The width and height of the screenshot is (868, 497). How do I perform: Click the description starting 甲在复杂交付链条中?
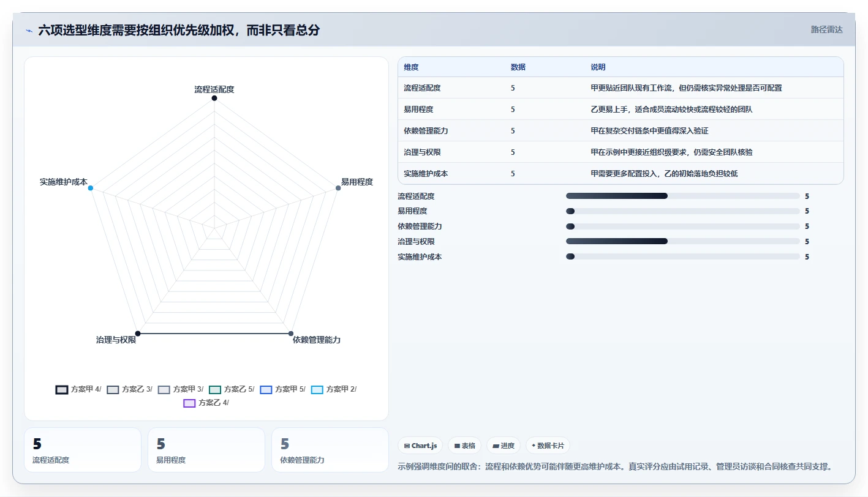(x=649, y=131)
